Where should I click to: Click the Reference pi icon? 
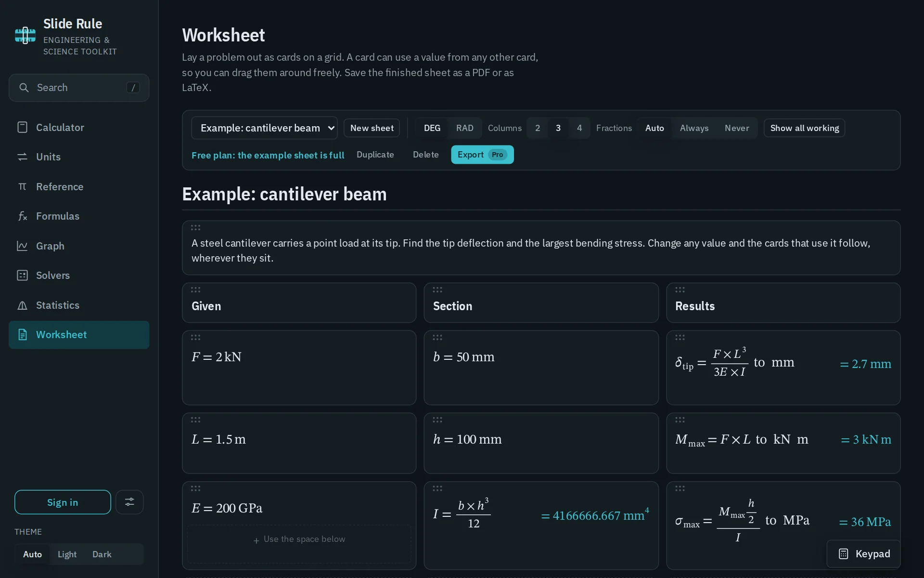click(x=22, y=186)
